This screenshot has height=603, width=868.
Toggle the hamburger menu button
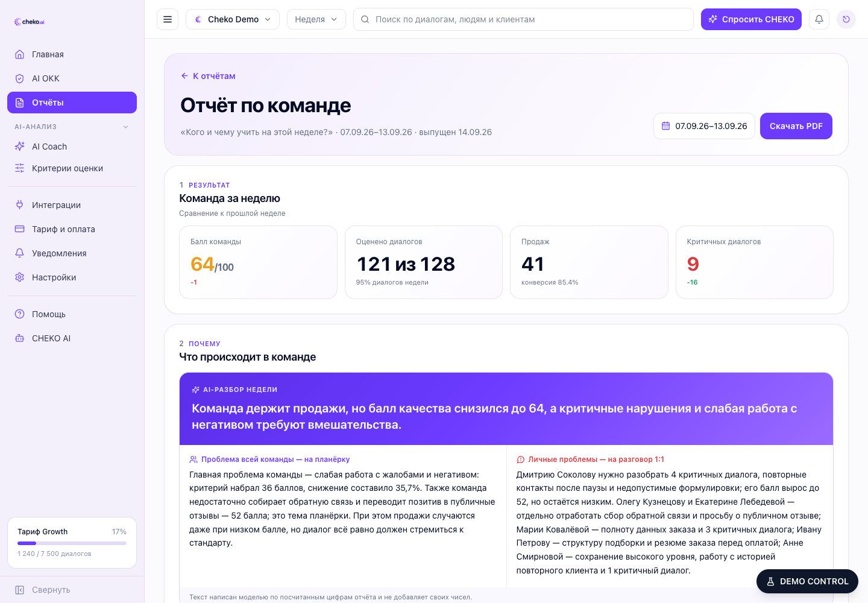point(168,19)
